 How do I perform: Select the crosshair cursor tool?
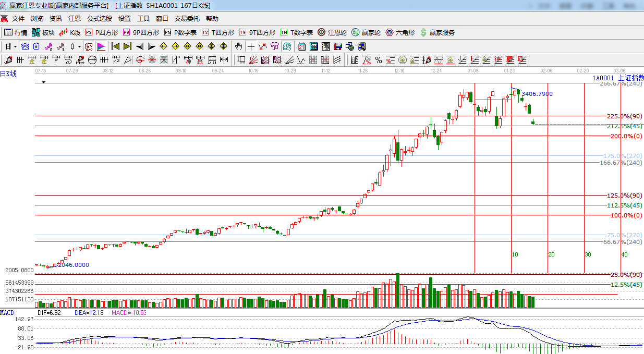(251, 46)
